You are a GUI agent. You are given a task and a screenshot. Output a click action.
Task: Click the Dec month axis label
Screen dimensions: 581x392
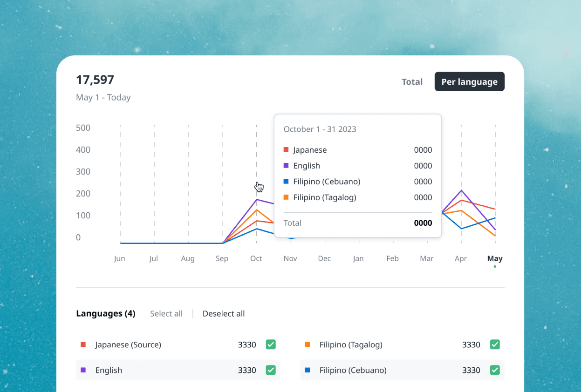324,259
